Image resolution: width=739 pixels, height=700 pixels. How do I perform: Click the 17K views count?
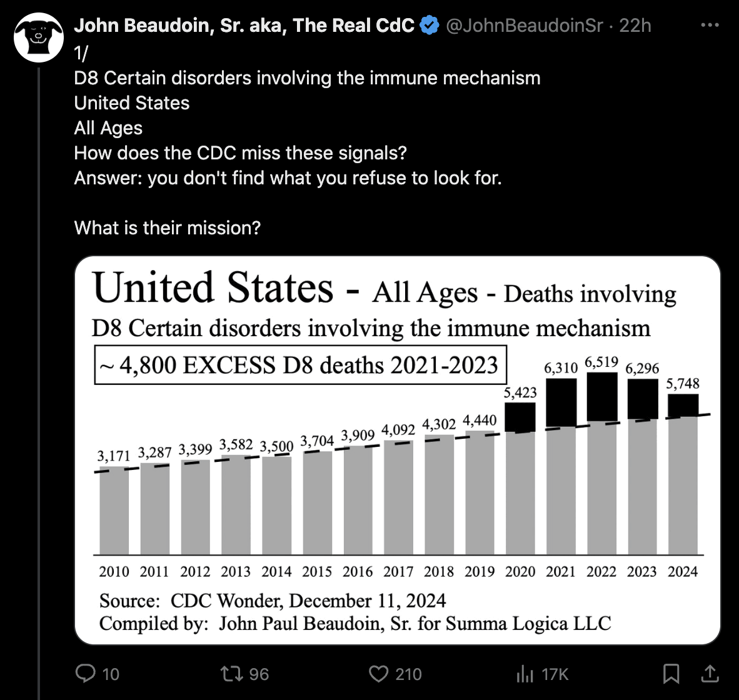pyautogui.click(x=555, y=674)
